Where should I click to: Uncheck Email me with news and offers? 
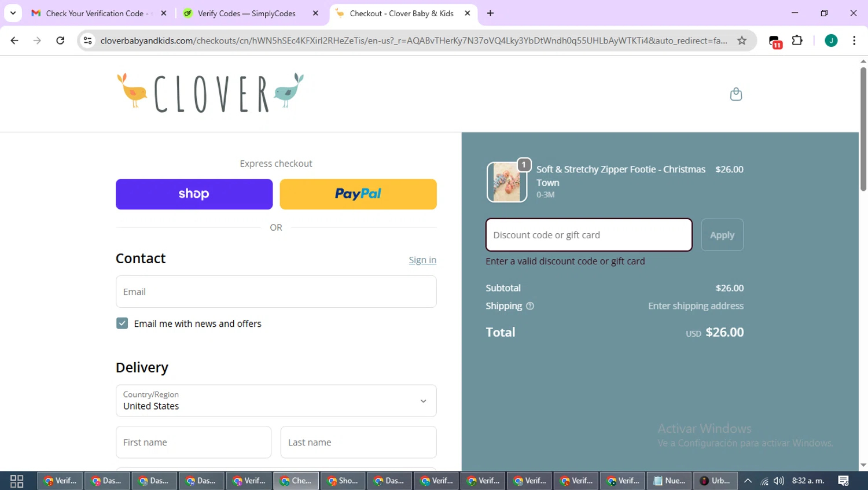122,323
